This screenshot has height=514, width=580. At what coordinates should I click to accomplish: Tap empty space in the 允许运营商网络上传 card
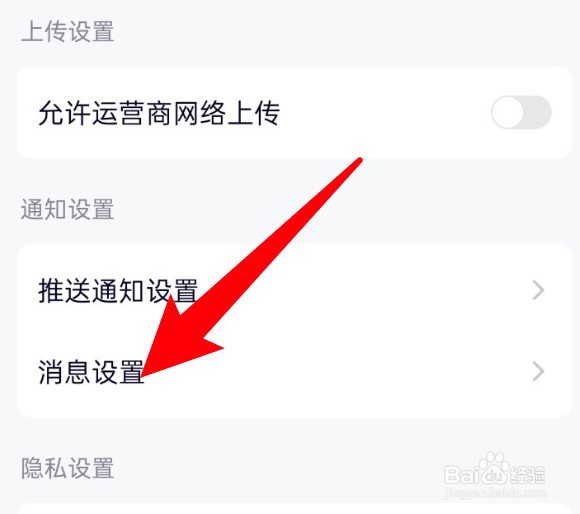click(x=385, y=113)
